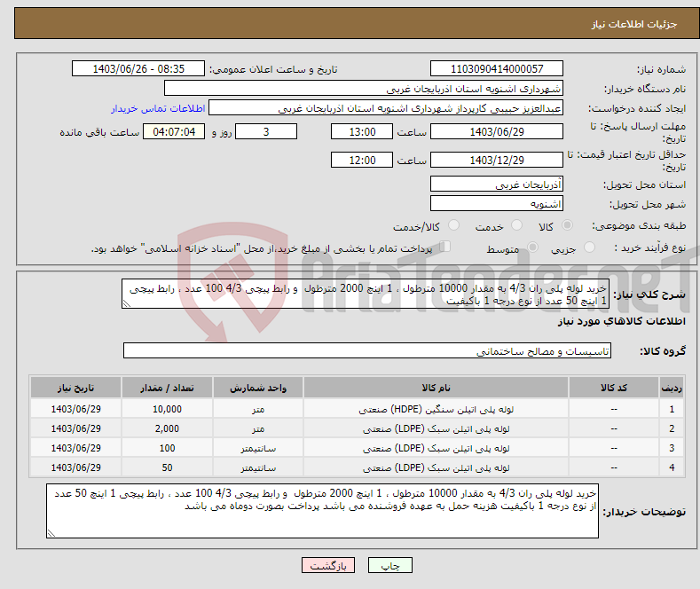Click the request creator name field

click(386, 108)
